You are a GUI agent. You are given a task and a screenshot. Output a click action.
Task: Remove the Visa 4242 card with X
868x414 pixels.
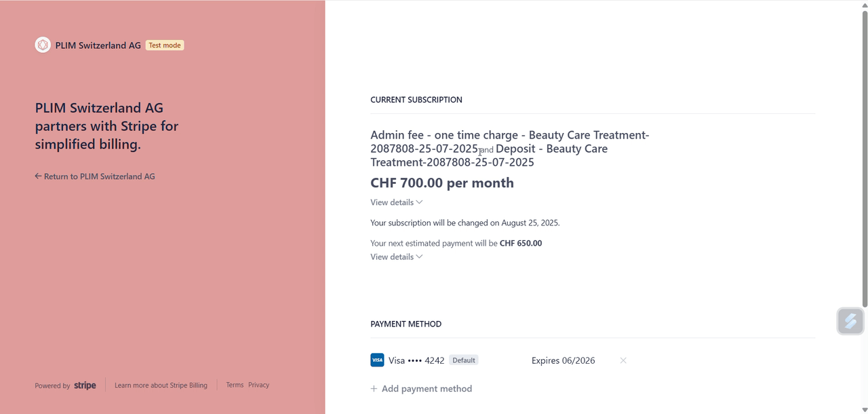tap(623, 360)
